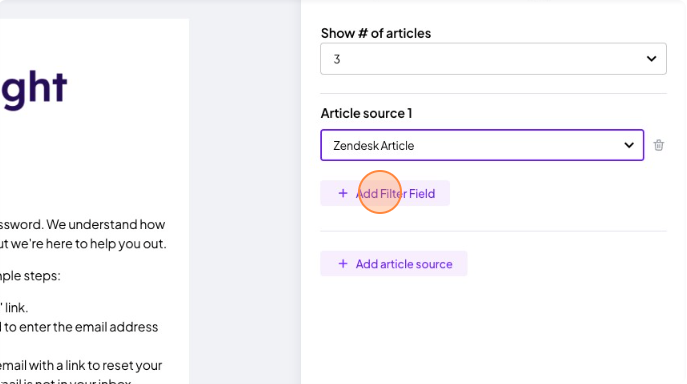Viewport: 687px width, 384px height.
Task: Click the Article source 1 label
Action: [366, 114]
